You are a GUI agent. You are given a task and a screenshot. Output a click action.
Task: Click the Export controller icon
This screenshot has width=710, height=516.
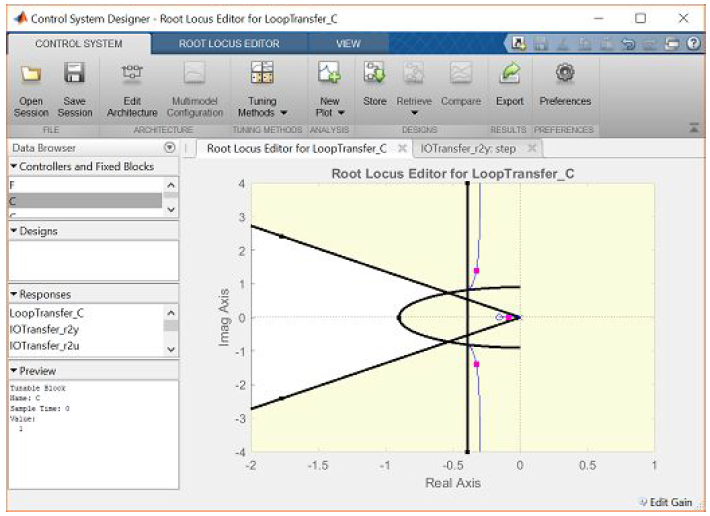tap(509, 74)
